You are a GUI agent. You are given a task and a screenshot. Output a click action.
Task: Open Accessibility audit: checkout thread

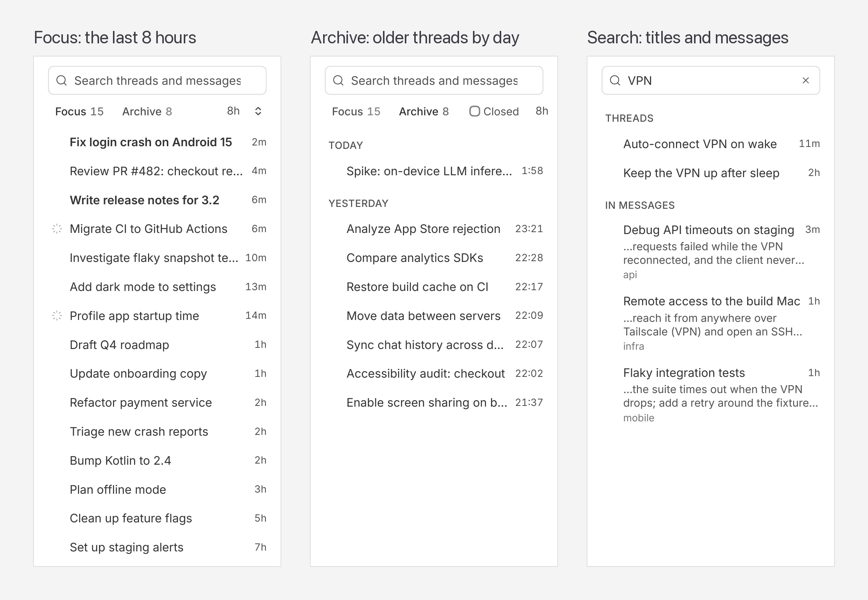pyautogui.click(x=434, y=373)
